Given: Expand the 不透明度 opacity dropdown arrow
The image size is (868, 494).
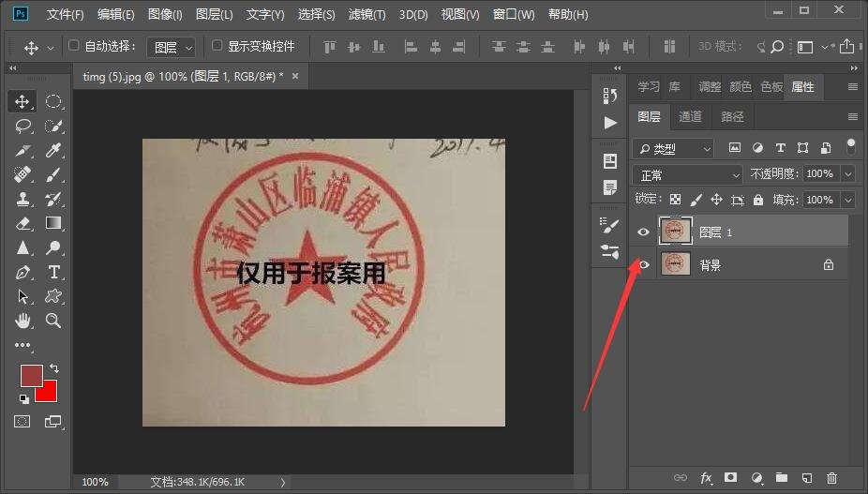Looking at the screenshot, I should tap(848, 174).
